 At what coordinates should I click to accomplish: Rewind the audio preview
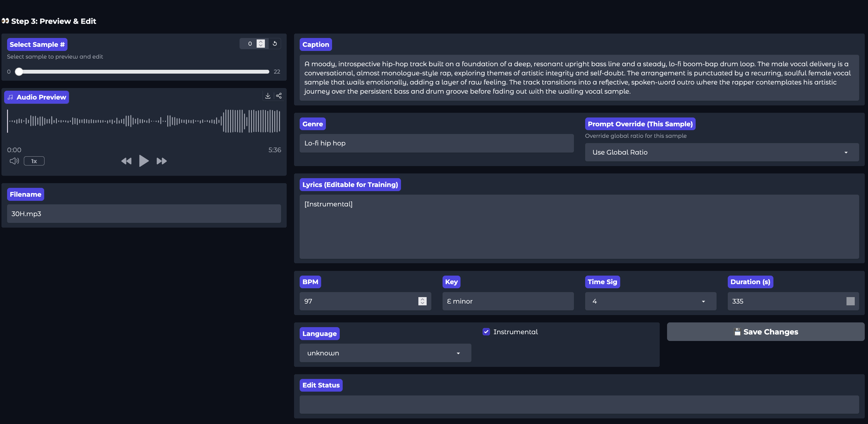126,161
